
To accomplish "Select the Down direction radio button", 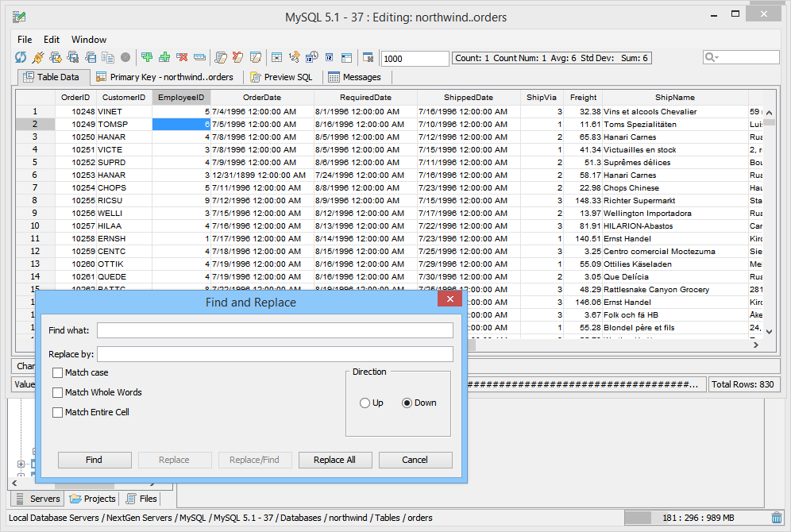I will (407, 403).
